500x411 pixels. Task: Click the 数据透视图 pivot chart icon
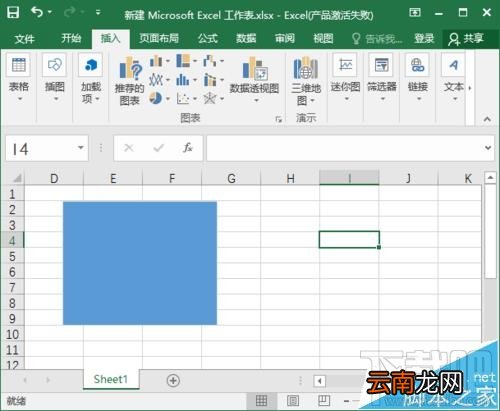coord(254,69)
